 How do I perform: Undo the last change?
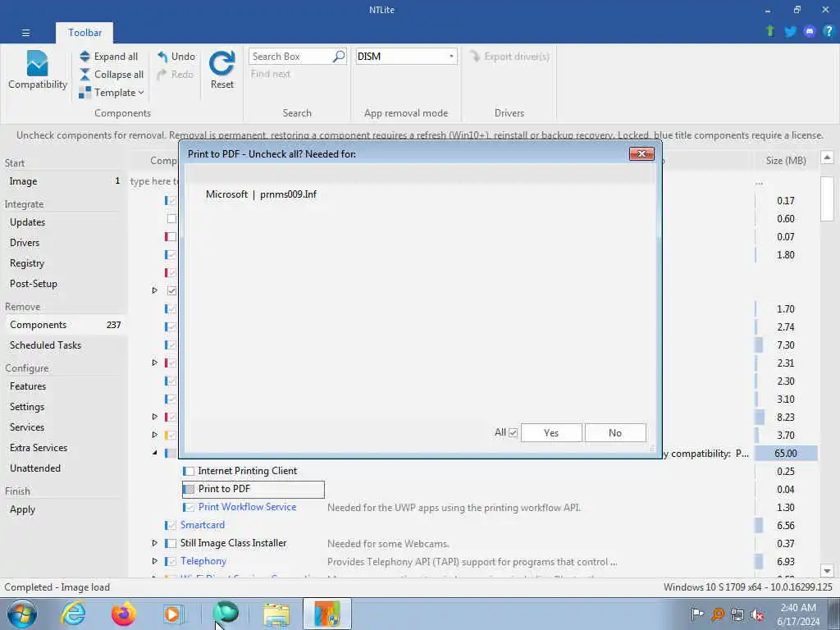click(x=176, y=57)
